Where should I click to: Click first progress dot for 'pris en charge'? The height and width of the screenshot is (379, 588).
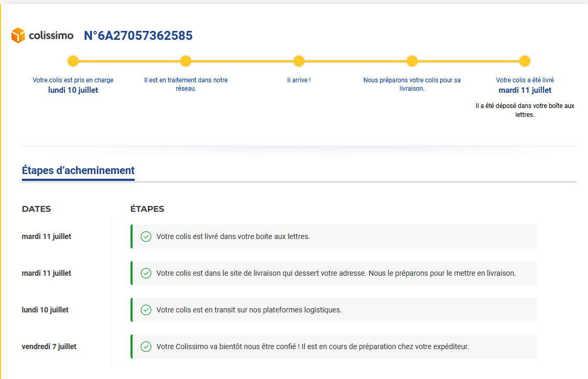point(73,61)
